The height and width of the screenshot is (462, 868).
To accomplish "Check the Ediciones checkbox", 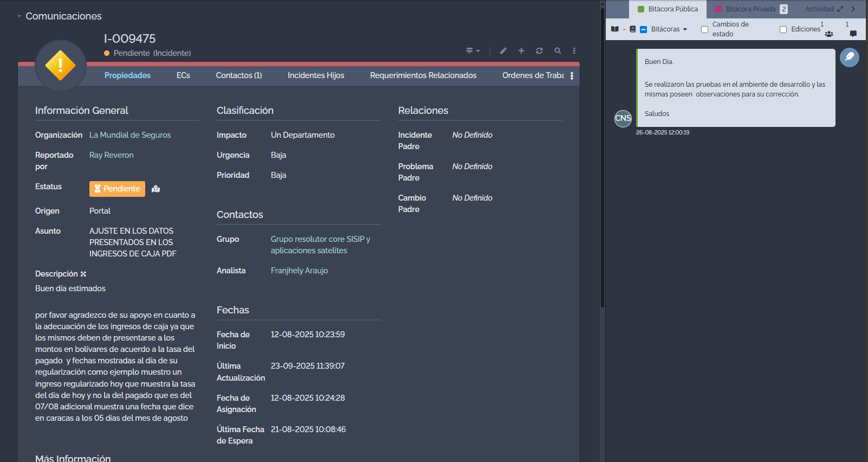I will pos(783,30).
